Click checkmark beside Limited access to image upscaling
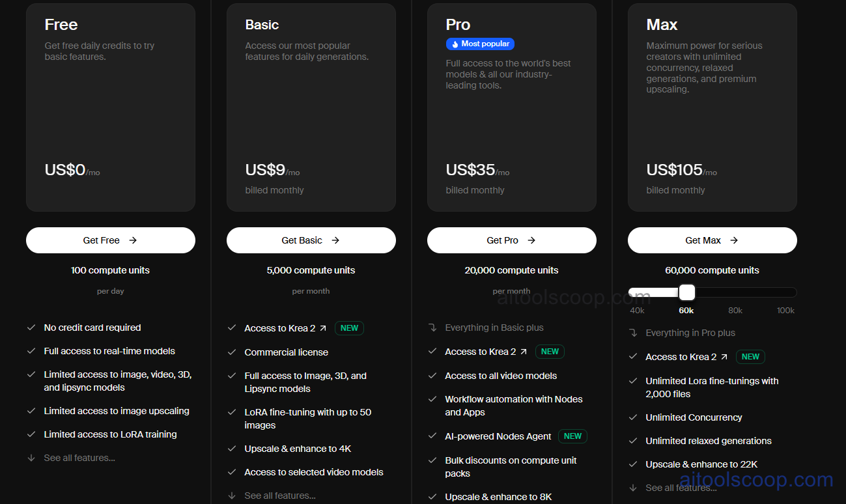This screenshot has height=504, width=846. (31, 411)
